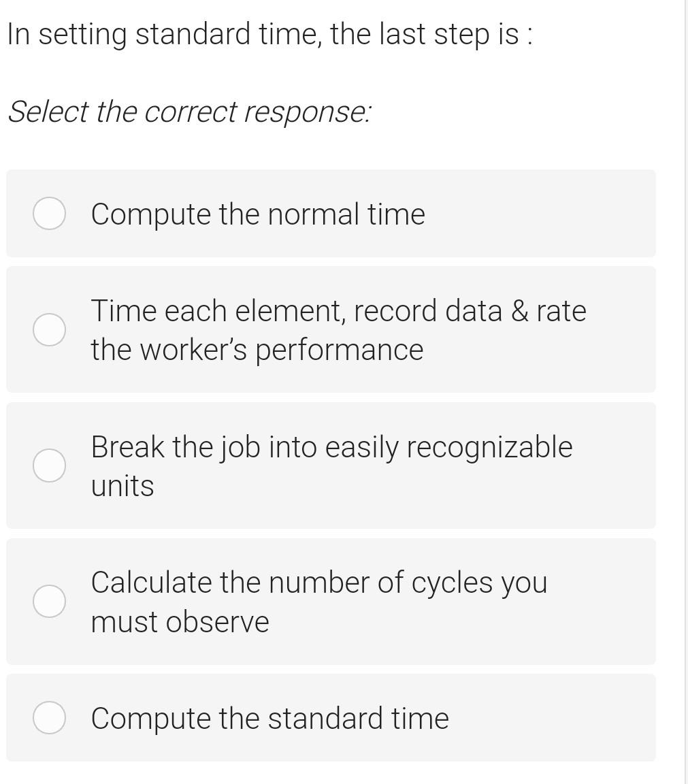Choose the "Break the job into easily recognizable units" option
The width and height of the screenshot is (688, 784).
[x=49, y=465]
